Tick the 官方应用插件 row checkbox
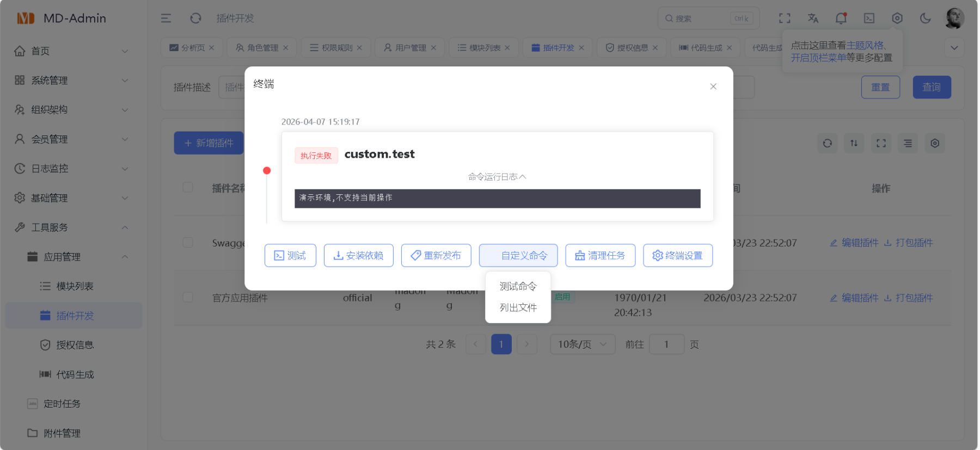The height and width of the screenshot is (450, 980). (188, 297)
